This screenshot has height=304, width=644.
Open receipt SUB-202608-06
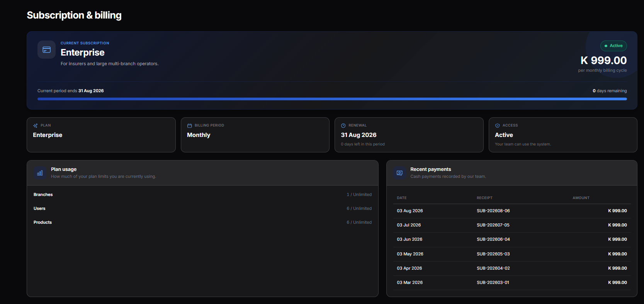(493, 211)
